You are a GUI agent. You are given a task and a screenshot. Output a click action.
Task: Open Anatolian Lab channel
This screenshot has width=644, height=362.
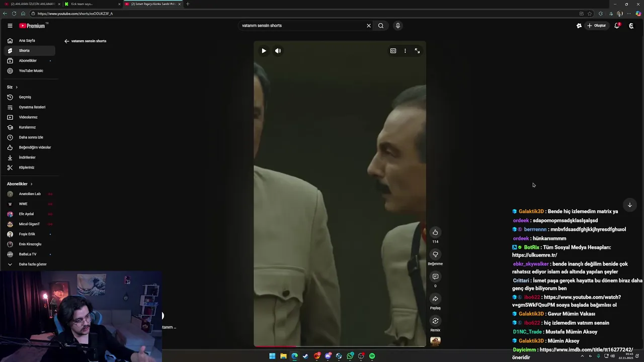[x=30, y=194]
